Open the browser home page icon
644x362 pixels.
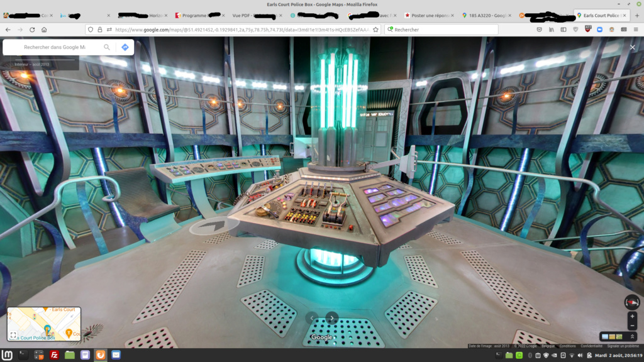tap(44, 30)
